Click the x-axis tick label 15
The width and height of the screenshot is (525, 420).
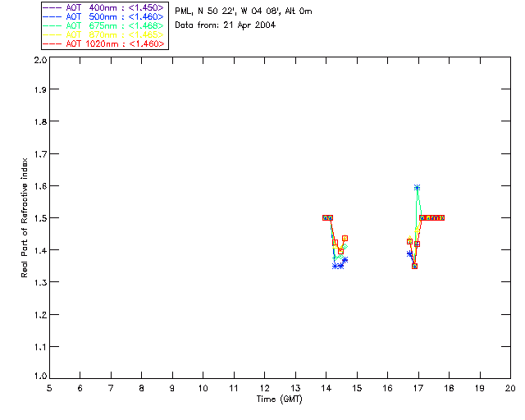(x=357, y=389)
